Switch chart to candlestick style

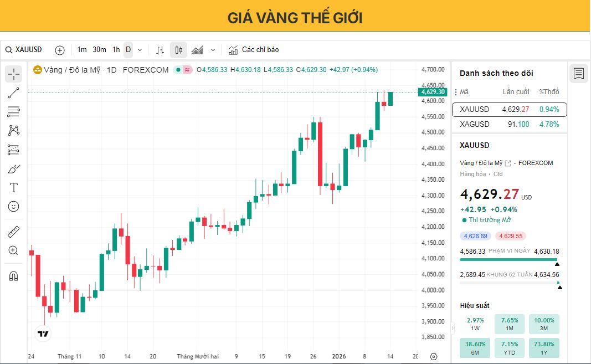(178, 50)
